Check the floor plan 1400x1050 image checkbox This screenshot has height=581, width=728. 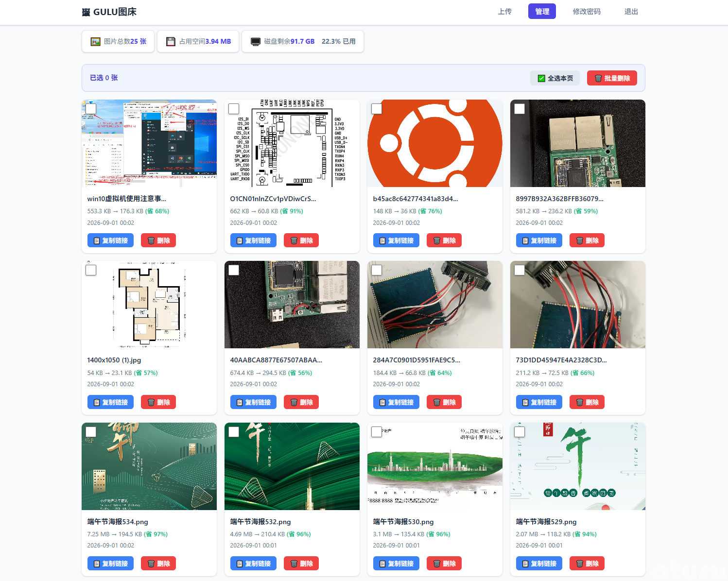(91, 270)
